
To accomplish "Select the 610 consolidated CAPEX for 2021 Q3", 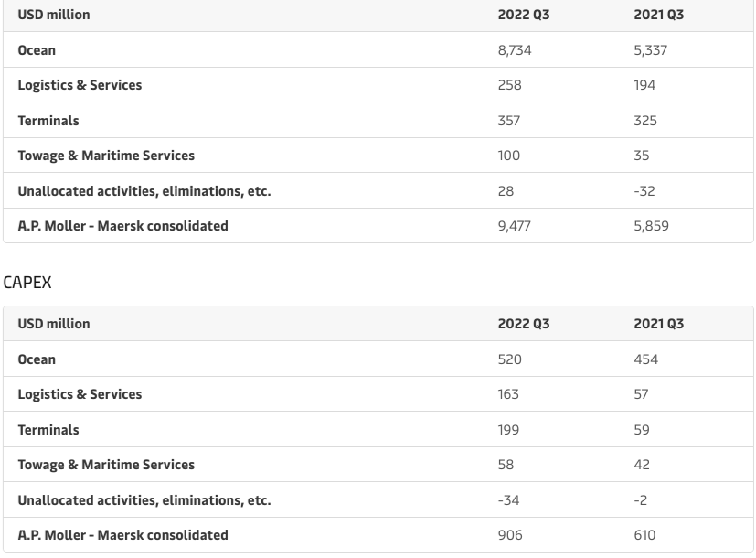I will point(644,535).
